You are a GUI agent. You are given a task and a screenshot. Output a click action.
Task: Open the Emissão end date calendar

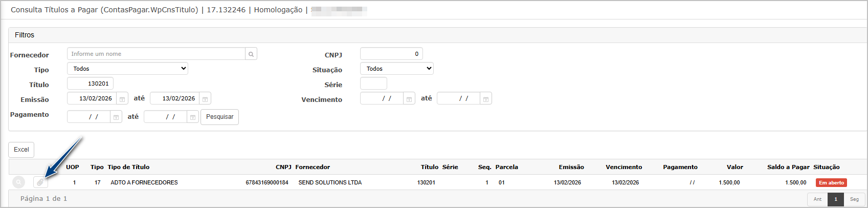tap(205, 99)
